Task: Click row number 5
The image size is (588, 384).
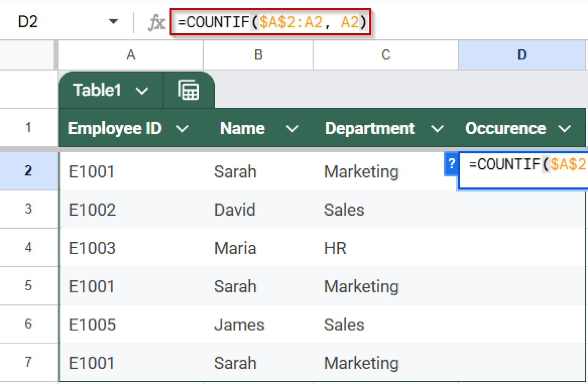Action: click(x=28, y=286)
